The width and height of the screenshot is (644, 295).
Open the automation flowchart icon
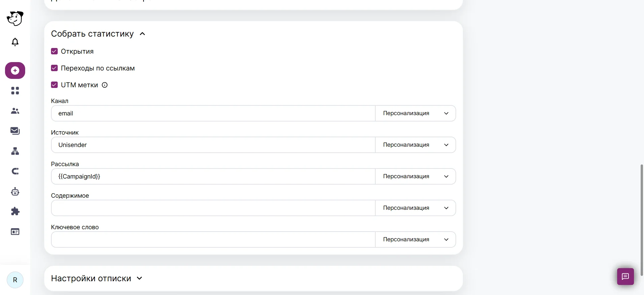[15, 151]
